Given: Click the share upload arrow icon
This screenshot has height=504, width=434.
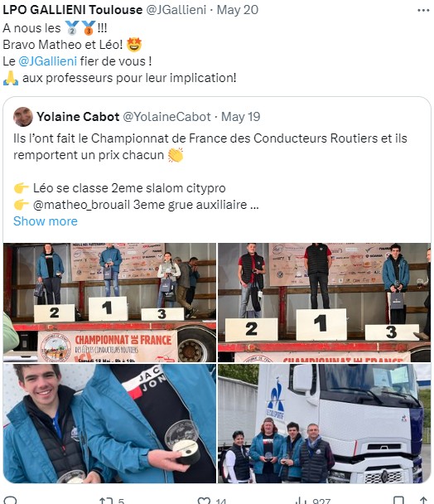Looking at the screenshot, I should click(423, 501).
